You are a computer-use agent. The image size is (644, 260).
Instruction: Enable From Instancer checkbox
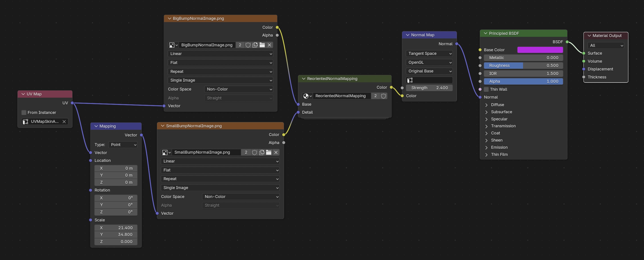(x=24, y=113)
